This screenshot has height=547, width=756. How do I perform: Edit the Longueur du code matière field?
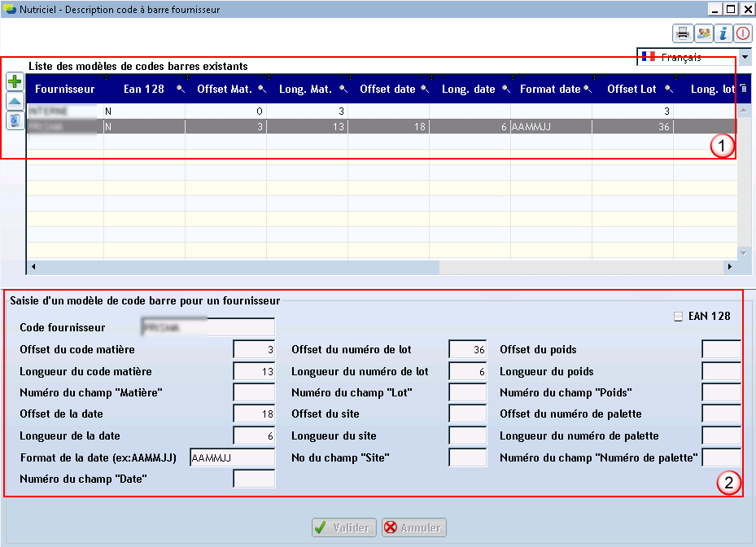254,371
